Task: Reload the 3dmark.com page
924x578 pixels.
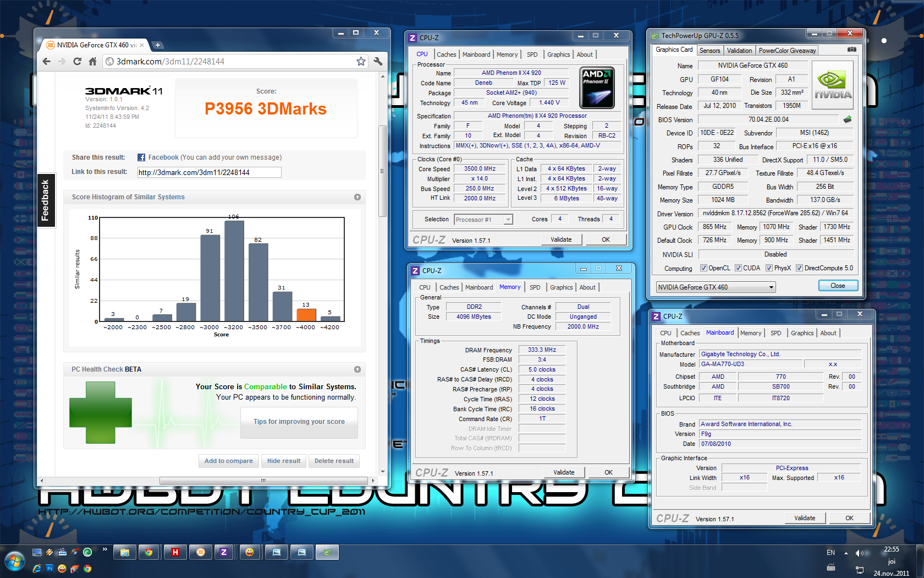Action: click(x=78, y=61)
